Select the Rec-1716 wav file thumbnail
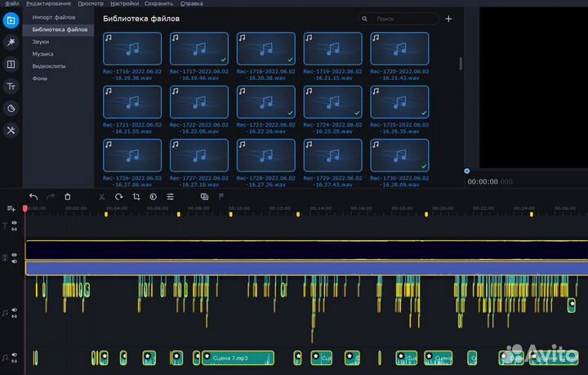Image resolution: width=588 pixels, height=375 pixels. pos(131,48)
